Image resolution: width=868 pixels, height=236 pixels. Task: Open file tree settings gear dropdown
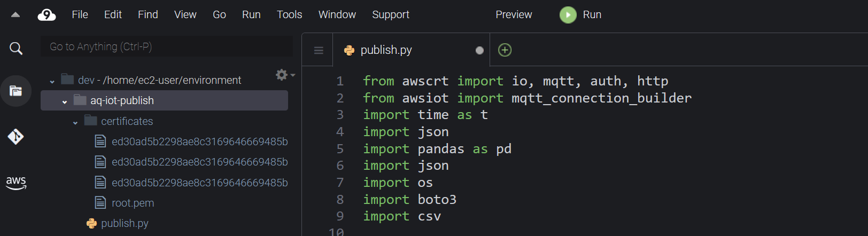coord(285,75)
